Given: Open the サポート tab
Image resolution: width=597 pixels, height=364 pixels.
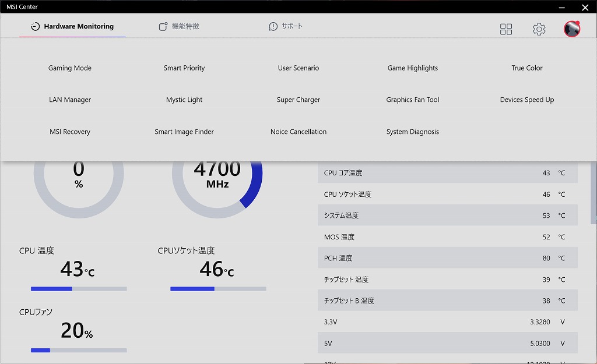Looking at the screenshot, I should click(x=286, y=26).
